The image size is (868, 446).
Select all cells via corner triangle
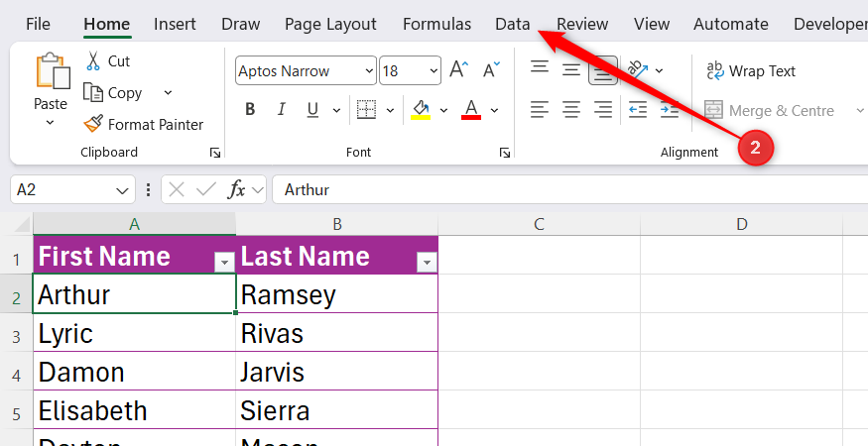point(21,224)
